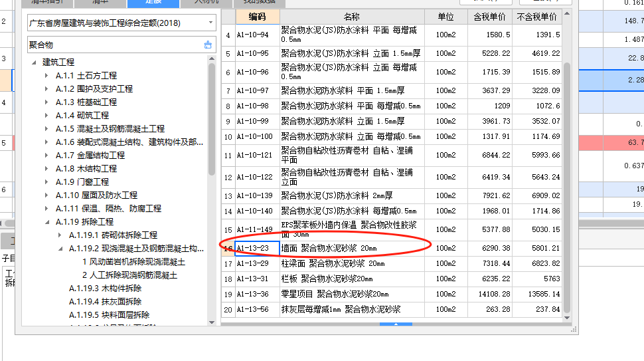Image resolution: width=644 pixels, height=361 pixels.
Task: Expand A.1.5 混凝土及钢筋混凝土工程 node
Action: point(46,129)
